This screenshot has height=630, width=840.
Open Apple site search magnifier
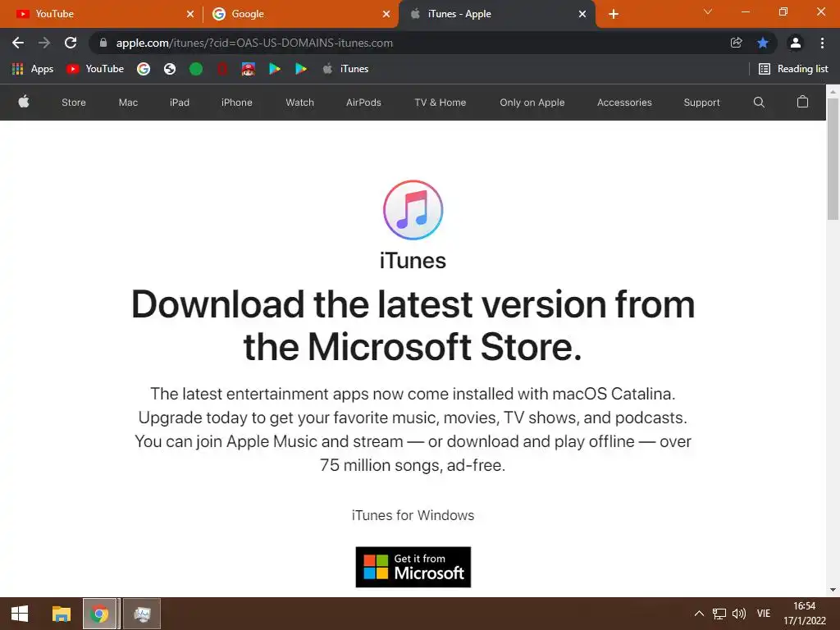point(759,102)
